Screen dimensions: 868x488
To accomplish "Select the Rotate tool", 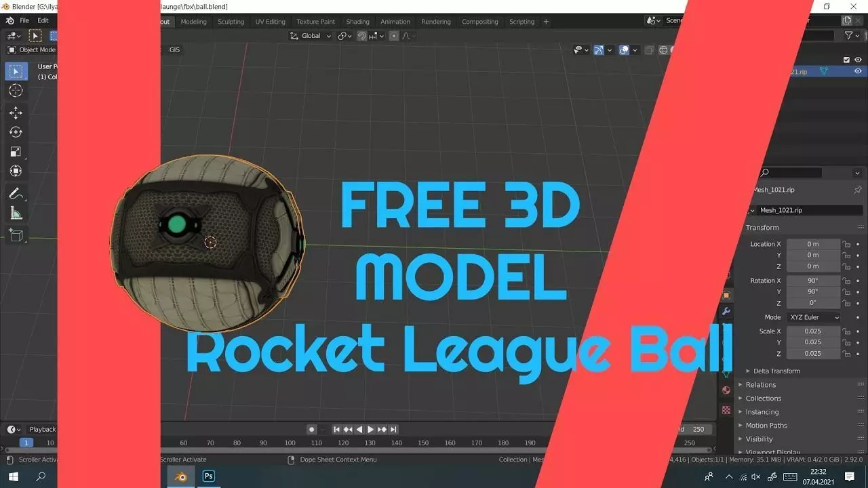I will click(16, 132).
